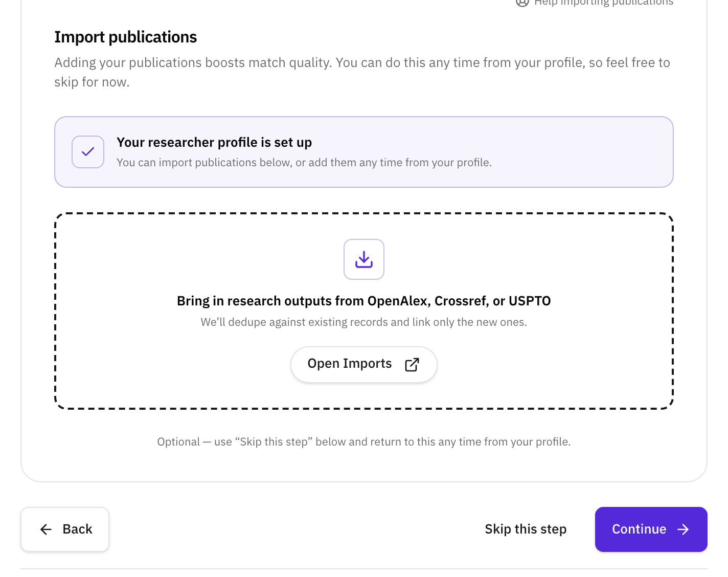Image resolution: width=728 pixels, height=577 pixels.
Task: Click the 'Optional — use Skip this step' note
Action: [364, 442]
